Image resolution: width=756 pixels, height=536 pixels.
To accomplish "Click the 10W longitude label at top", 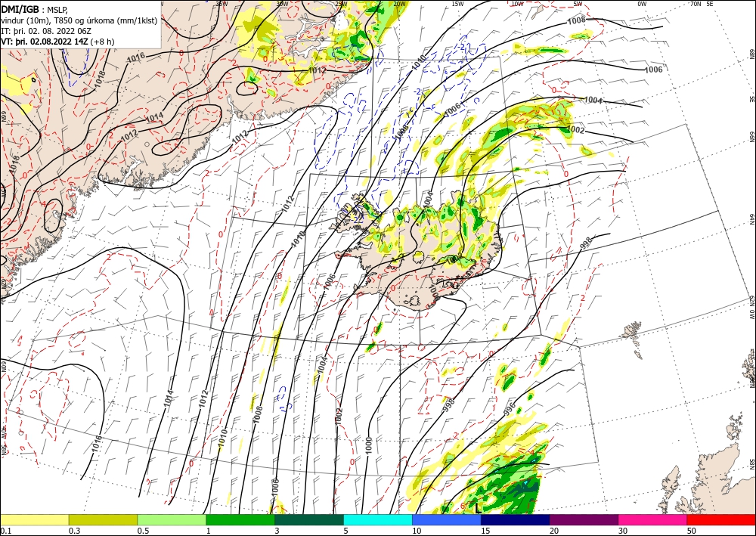I will tap(517, 4).
